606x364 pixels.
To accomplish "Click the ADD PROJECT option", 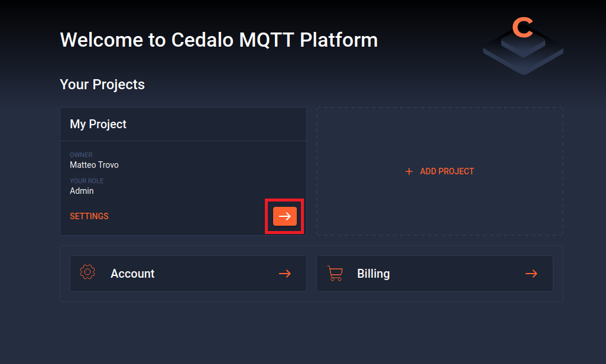I will pos(446,171).
